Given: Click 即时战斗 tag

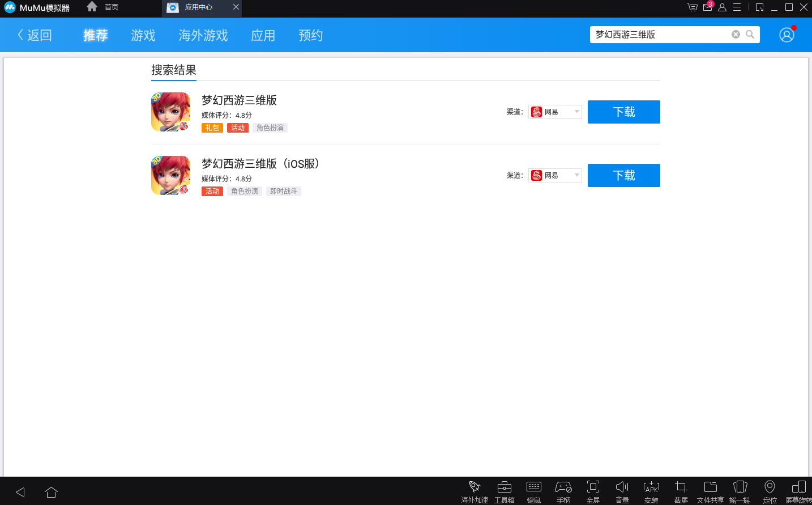Looking at the screenshot, I should (284, 192).
